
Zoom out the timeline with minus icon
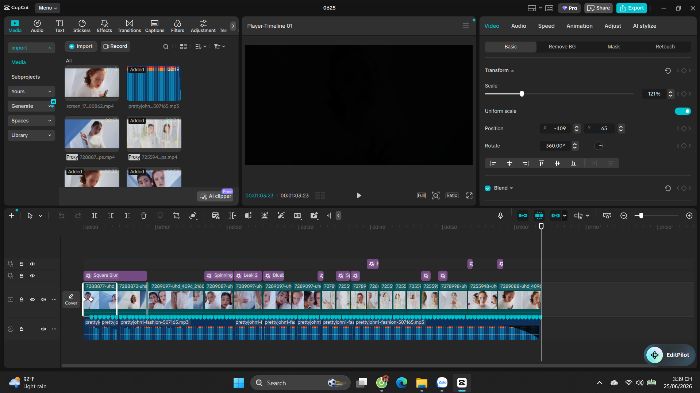pos(624,216)
